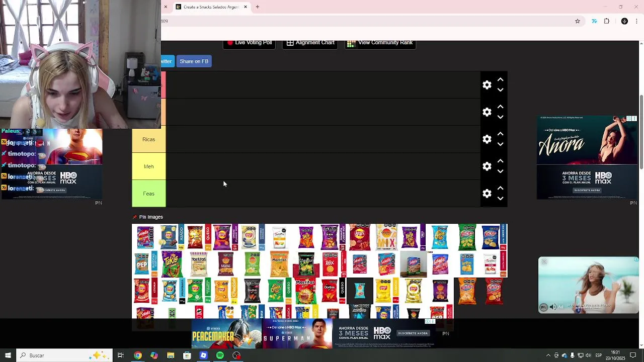This screenshot has width=644, height=362.
Task: Open the Anora HBO Max advertisement
Action: point(587,157)
